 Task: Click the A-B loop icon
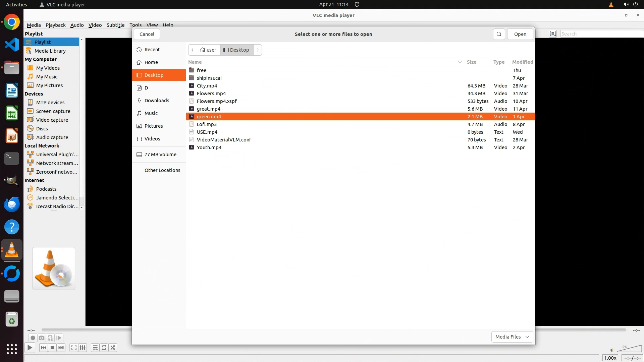(x=50, y=338)
